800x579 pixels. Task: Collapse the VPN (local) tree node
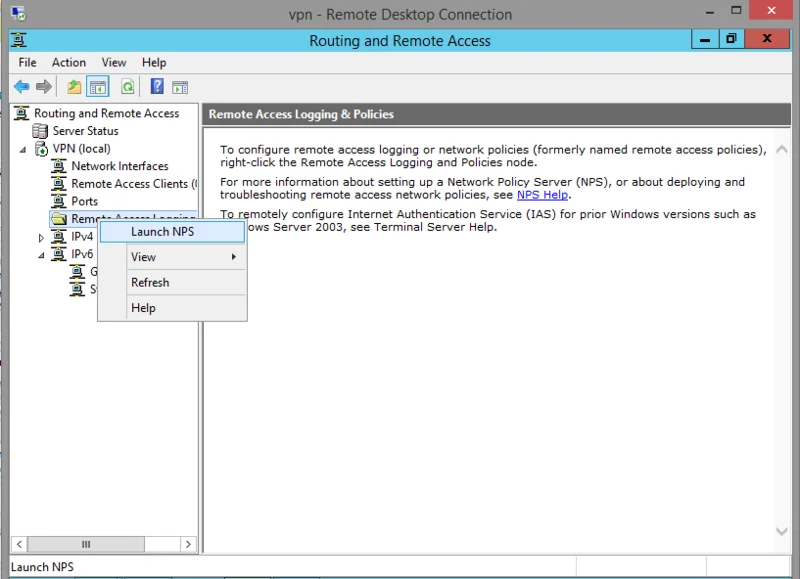23,150
